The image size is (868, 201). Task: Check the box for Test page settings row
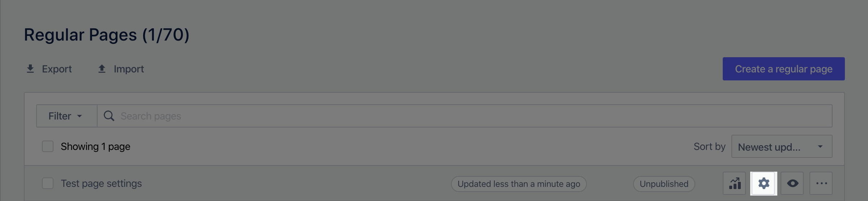coord(48,183)
